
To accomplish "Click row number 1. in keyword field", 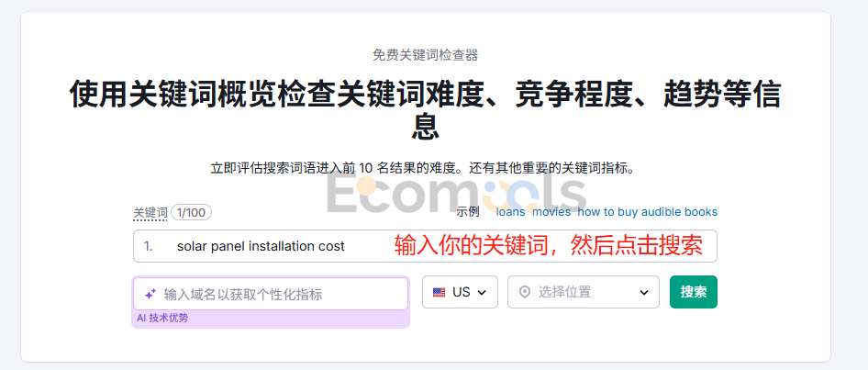I will coord(149,246).
